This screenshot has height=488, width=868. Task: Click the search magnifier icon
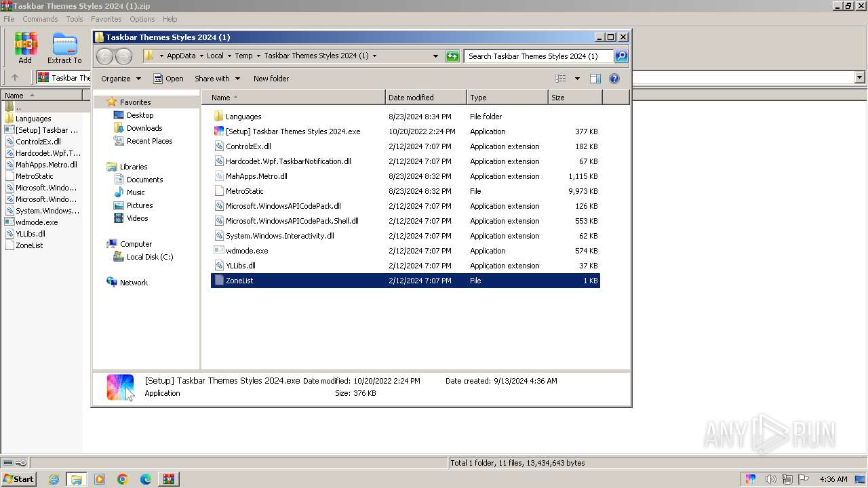(621, 56)
